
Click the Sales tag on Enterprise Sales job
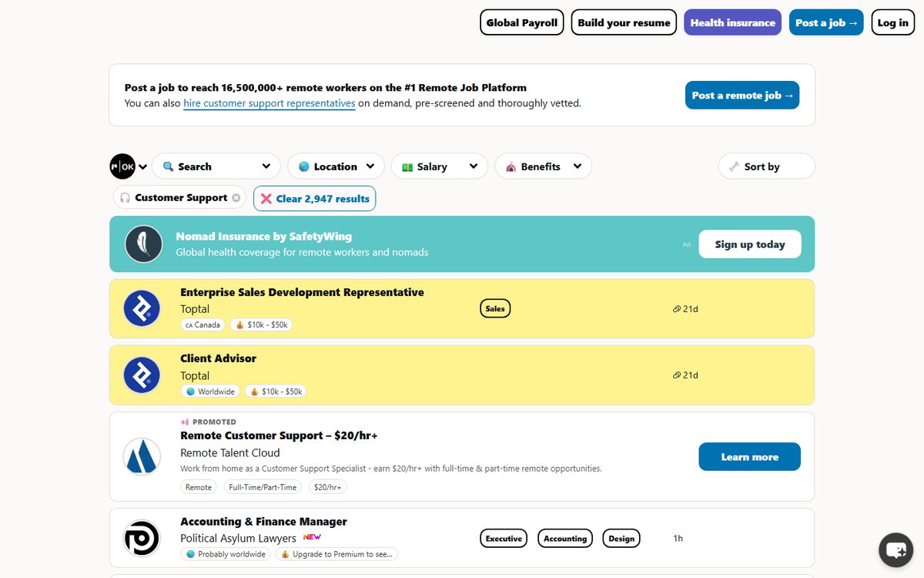[495, 308]
